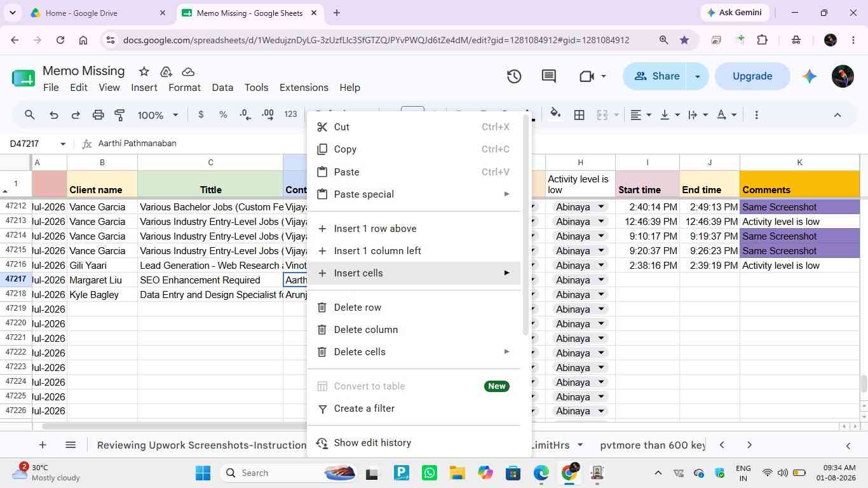The height and width of the screenshot is (488, 868).
Task: Click the Gemini sparkle icon
Action: coord(809,76)
